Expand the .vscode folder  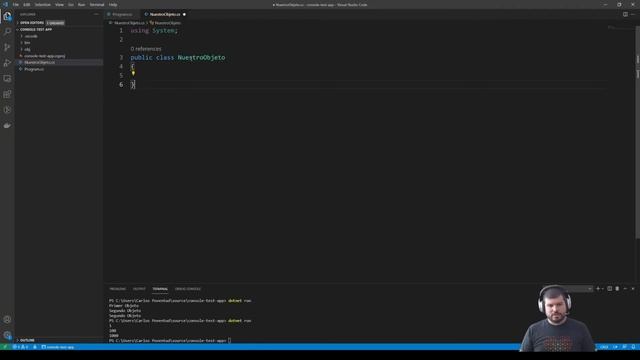click(31, 36)
